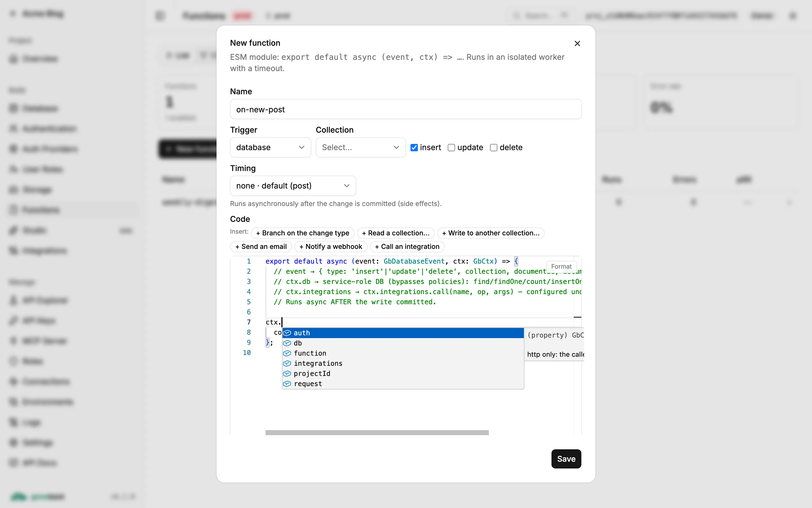The image size is (812, 508).
Task: Save the new function
Action: (x=566, y=459)
